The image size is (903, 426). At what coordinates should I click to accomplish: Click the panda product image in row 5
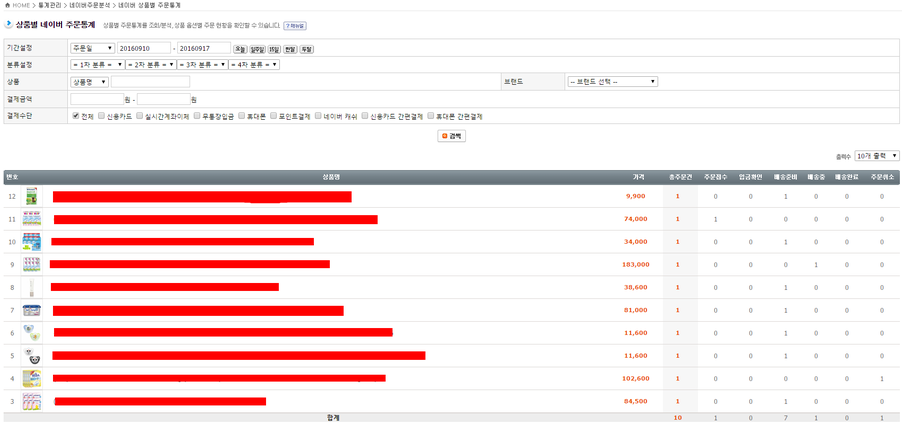tap(32, 356)
